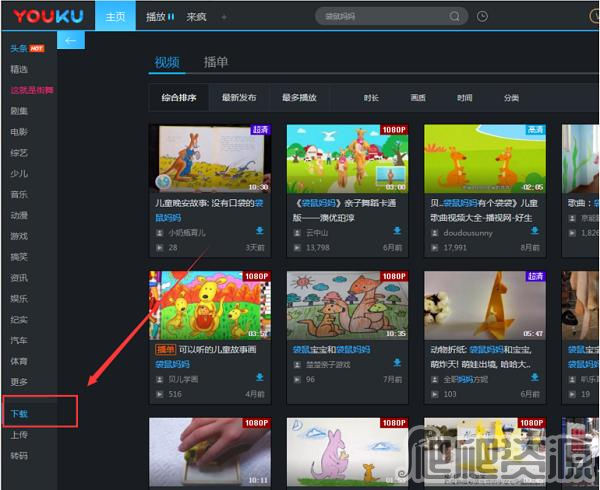Expand the 分类 filter dropdown
The image size is (600, 490).
(x=511, y=98)
